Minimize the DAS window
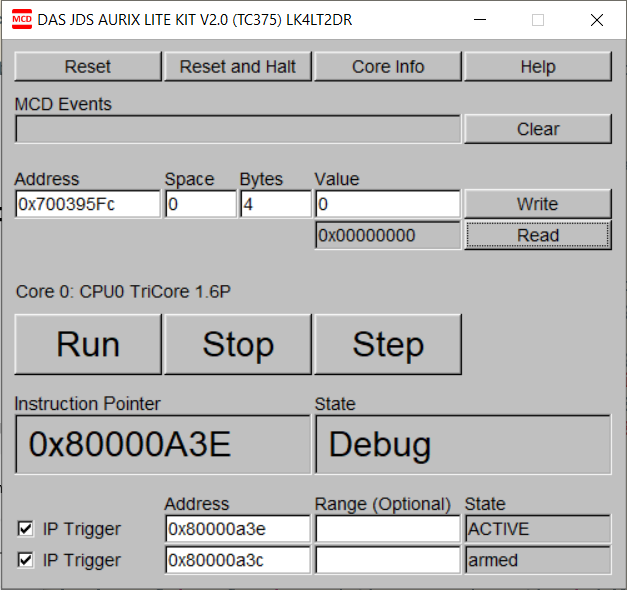 click(480, 20)
